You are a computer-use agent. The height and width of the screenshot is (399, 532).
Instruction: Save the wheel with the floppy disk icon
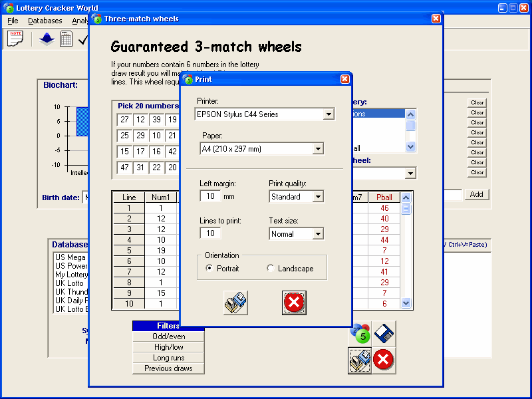point(384,334)
